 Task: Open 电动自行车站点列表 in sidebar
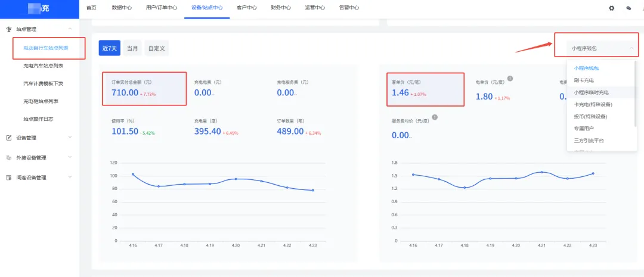tap(46, 48)
